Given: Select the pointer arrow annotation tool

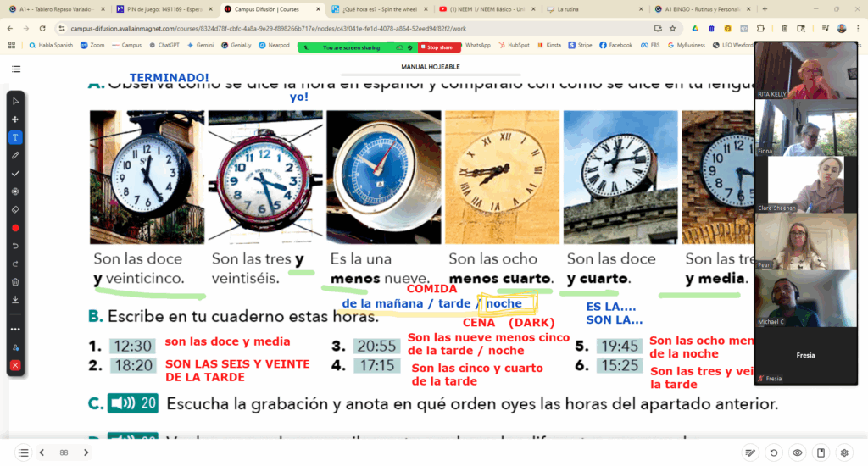Looking at the screenshot, I should pyautogui.click(x=15, y=102).
